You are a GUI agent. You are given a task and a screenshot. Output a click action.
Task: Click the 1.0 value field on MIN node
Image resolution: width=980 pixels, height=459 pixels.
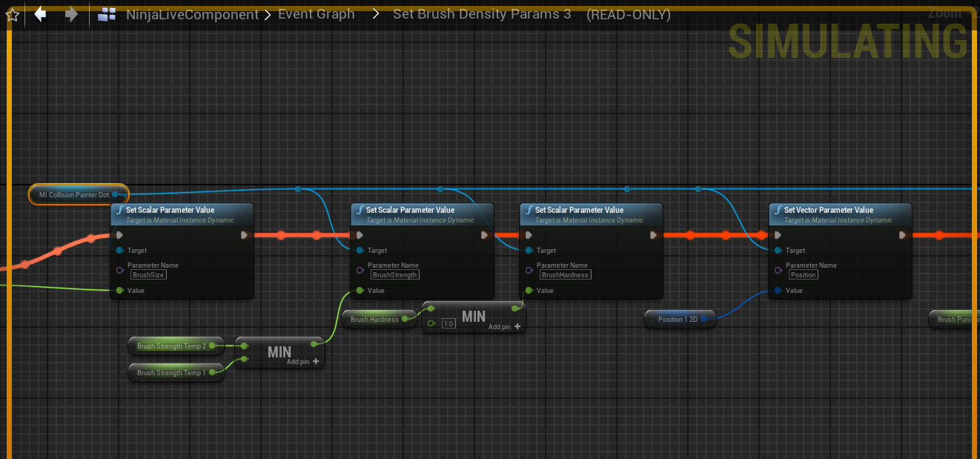pyautogui.click(x=448, y=324)
